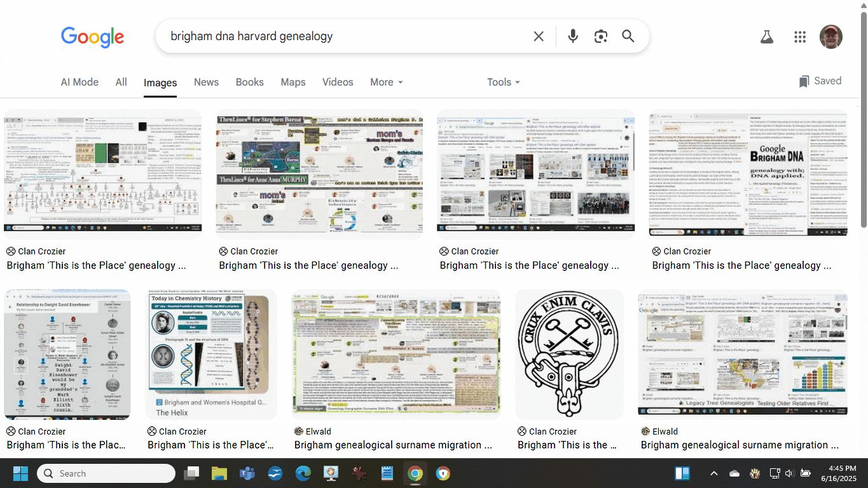This screenshot has width=868, height=488.
Task: Open the Google apps grid
Action: [800, 37]
